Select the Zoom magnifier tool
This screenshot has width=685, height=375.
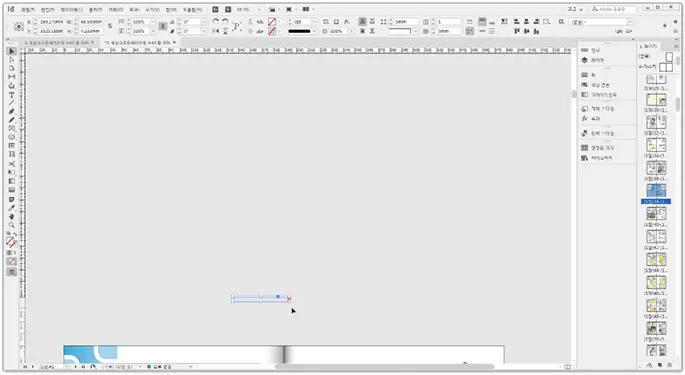tap(12, 225)
